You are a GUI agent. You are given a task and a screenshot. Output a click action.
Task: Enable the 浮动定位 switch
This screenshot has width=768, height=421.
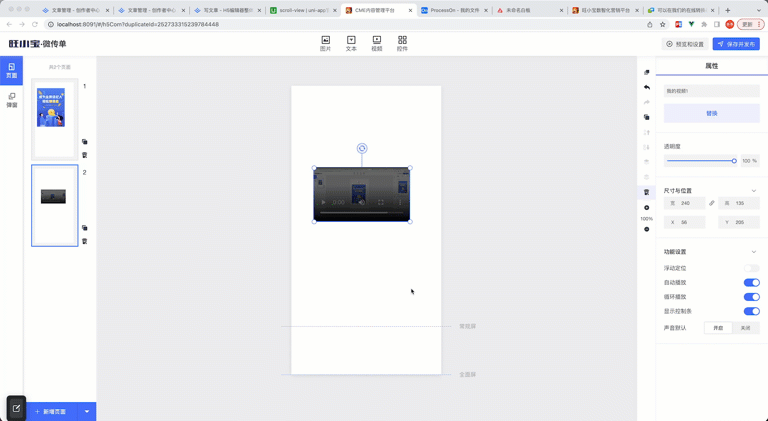[x=751, y=268]
